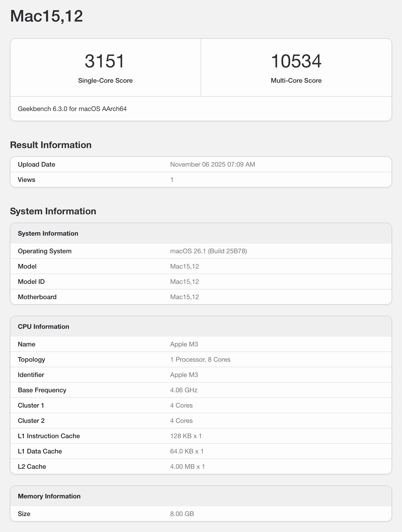Click the multi-core score 10534
Image resolution: width=402 pixels, height=532 pixels.
[x=296, y=61]
